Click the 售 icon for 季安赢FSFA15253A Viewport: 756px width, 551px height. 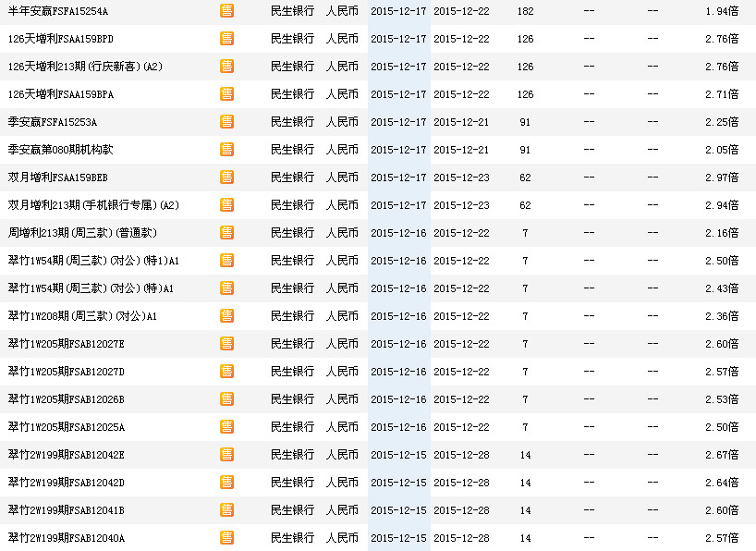click(226, 122)
